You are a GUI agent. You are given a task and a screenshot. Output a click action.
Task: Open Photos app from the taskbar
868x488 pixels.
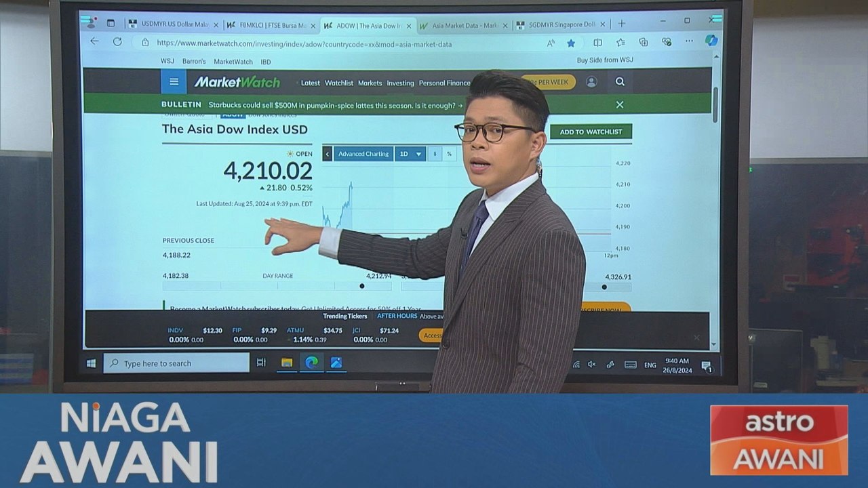336,363
